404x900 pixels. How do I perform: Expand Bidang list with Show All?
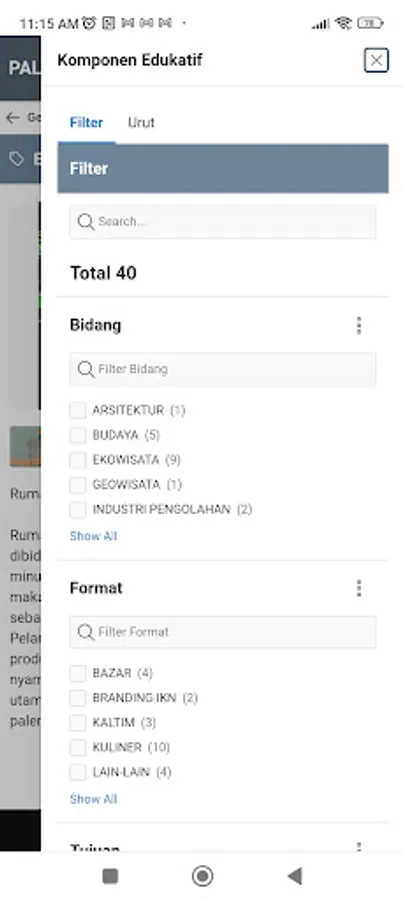[x=94, y=536]
